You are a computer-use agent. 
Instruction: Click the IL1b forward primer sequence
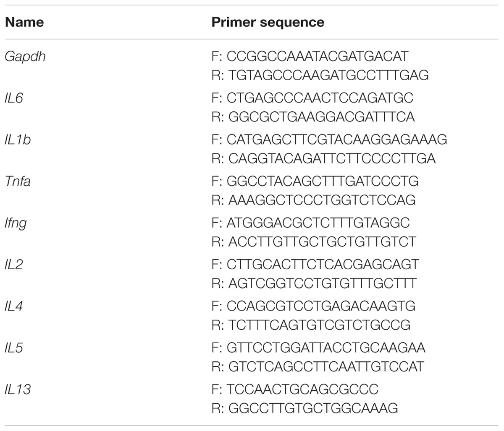pyautogui.click(x=329, y=139)
